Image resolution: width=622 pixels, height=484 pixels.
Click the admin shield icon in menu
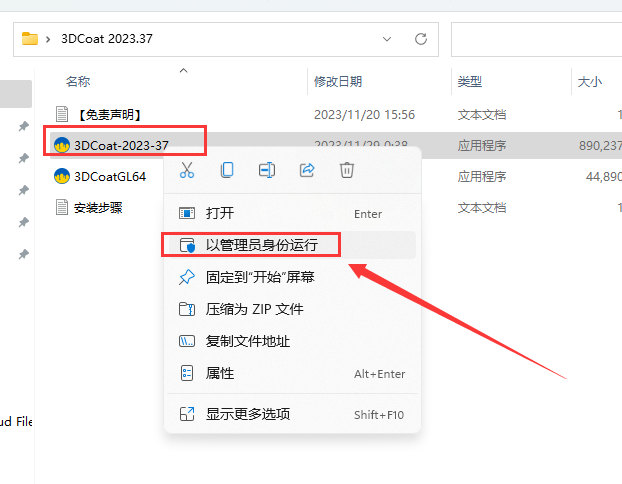coord(187,245)
